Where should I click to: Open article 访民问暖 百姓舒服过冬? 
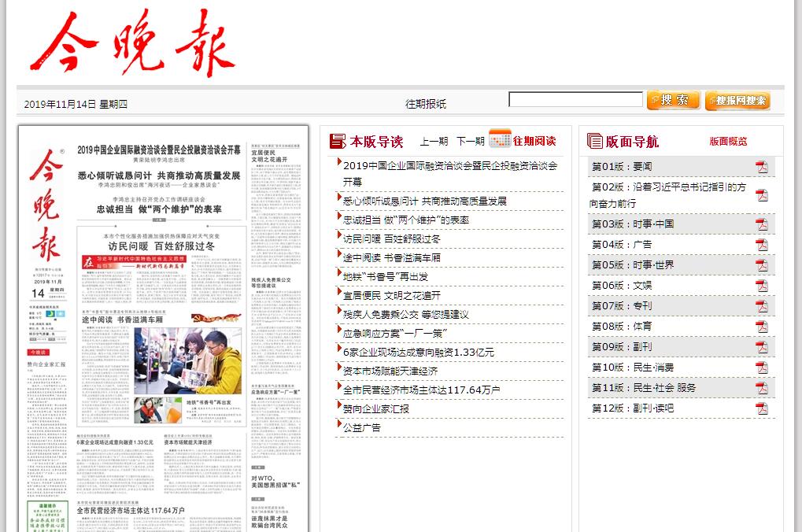coord(391,239)
